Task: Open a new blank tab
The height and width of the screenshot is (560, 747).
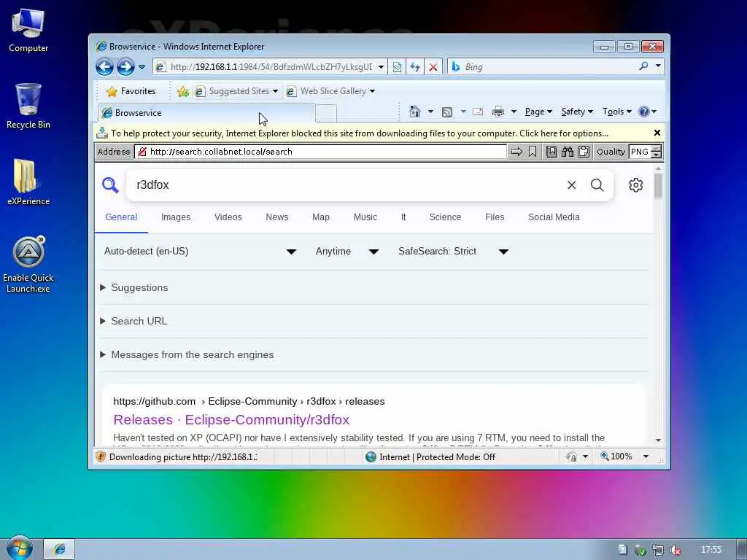Action: [x=326, y=113]
